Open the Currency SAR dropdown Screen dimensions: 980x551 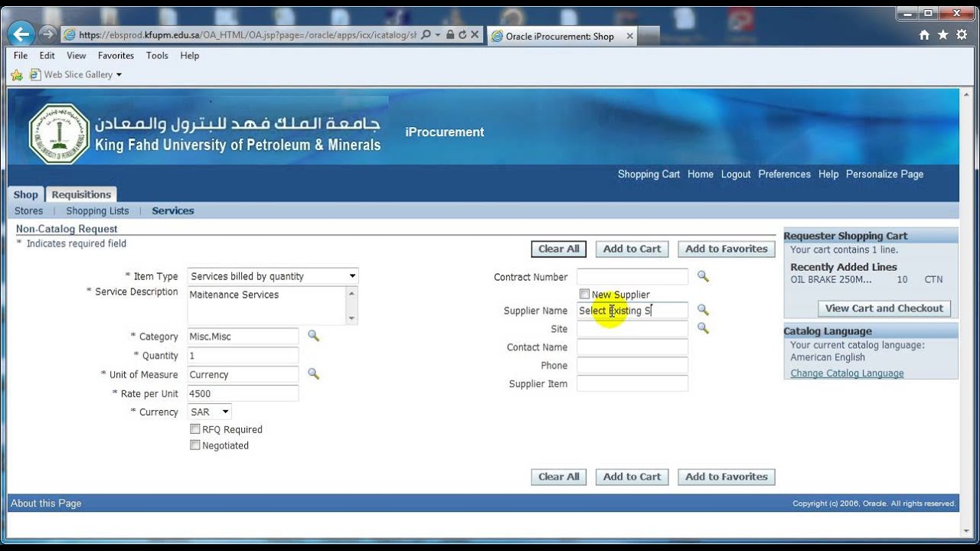[209, 412]
